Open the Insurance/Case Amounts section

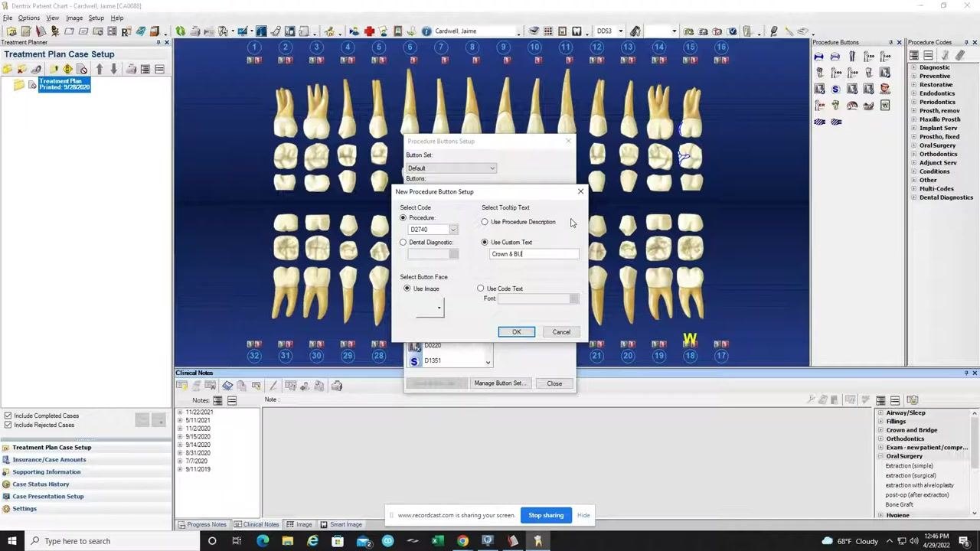click(x=49, y=460)
